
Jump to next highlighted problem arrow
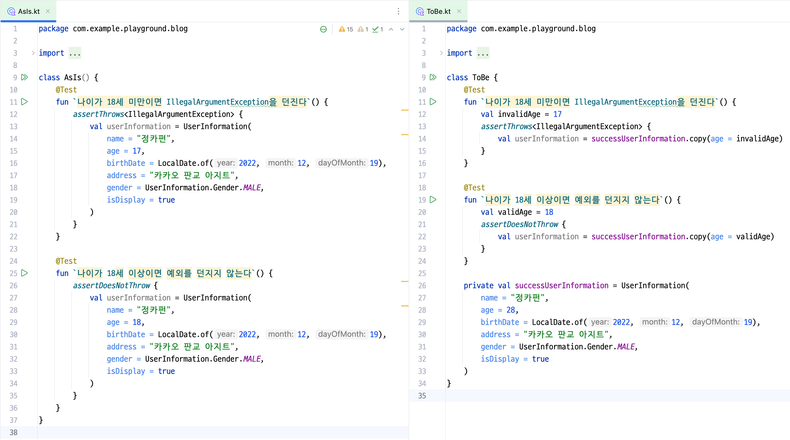[402, 29]
